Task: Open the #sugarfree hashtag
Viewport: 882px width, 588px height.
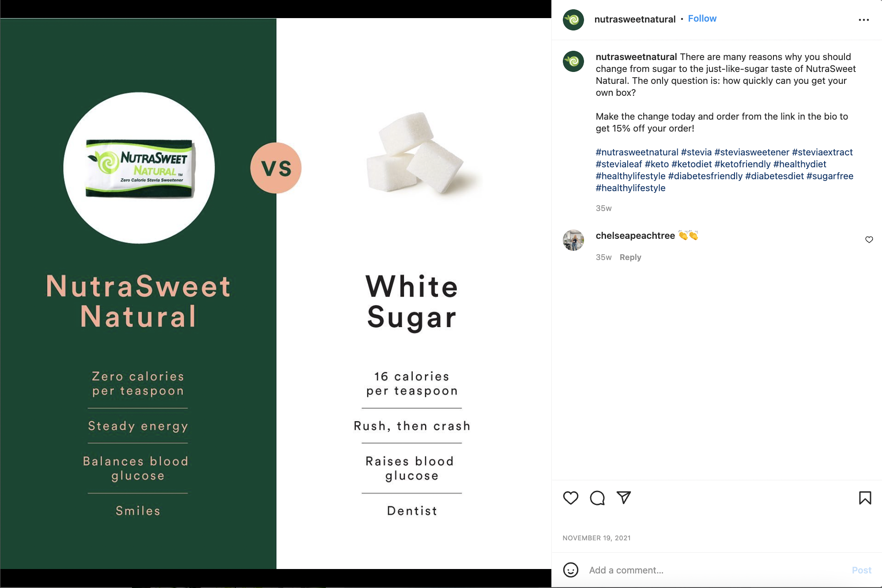Action: (x=829, y=176)
